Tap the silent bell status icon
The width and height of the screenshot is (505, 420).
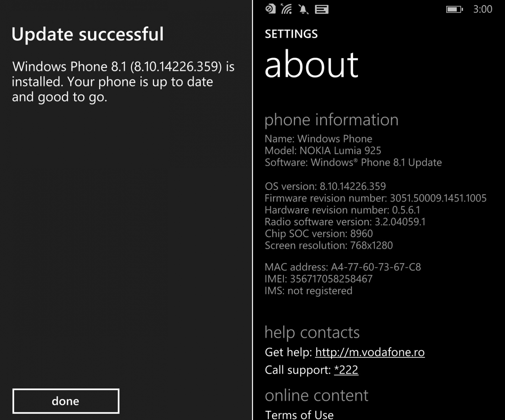click(x=303, y=9)
